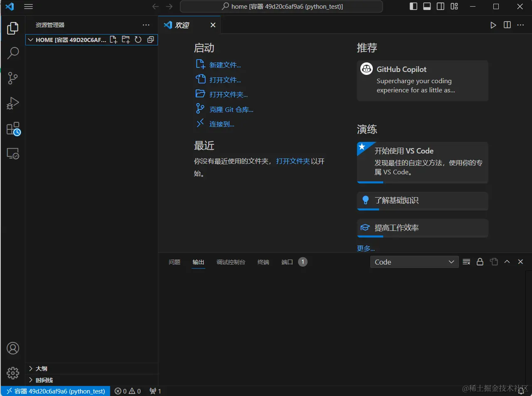Open the GitHub Copilot recommendation card
The image size is (532, 396).
pos(422,80)
